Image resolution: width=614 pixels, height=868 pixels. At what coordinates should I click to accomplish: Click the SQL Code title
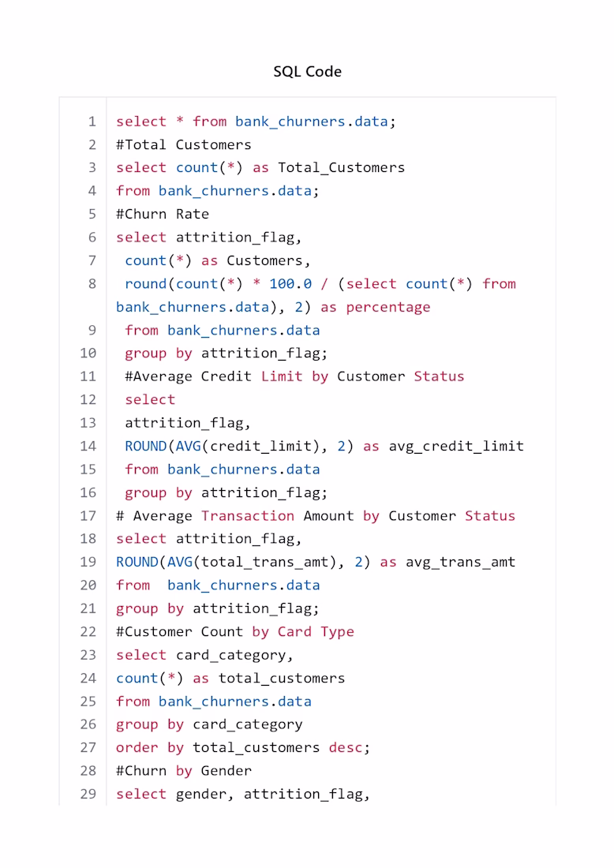pyautogui.click(x=307, y=71)
